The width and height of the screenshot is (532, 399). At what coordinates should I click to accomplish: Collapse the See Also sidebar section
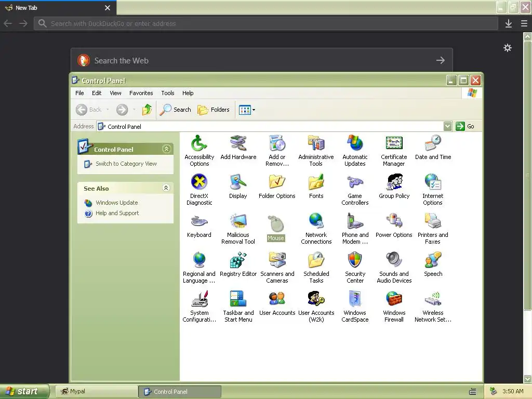pos(166,188)
